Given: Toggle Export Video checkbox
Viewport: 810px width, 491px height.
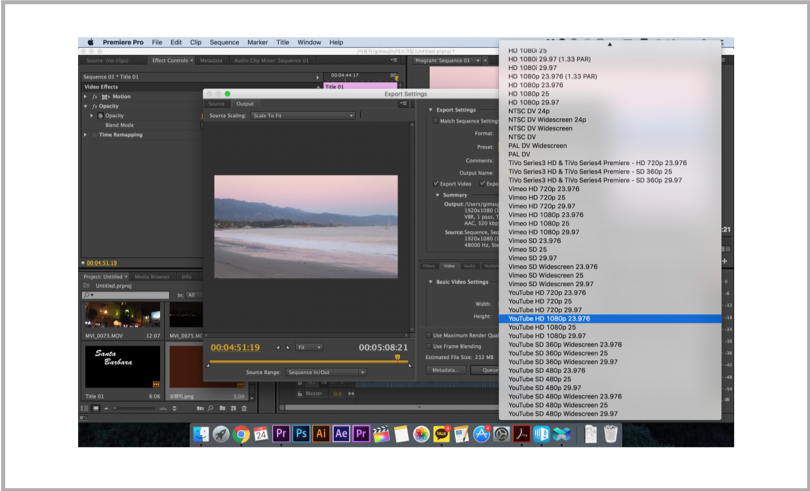Looking at the screenshot, I should pos(436,183).
